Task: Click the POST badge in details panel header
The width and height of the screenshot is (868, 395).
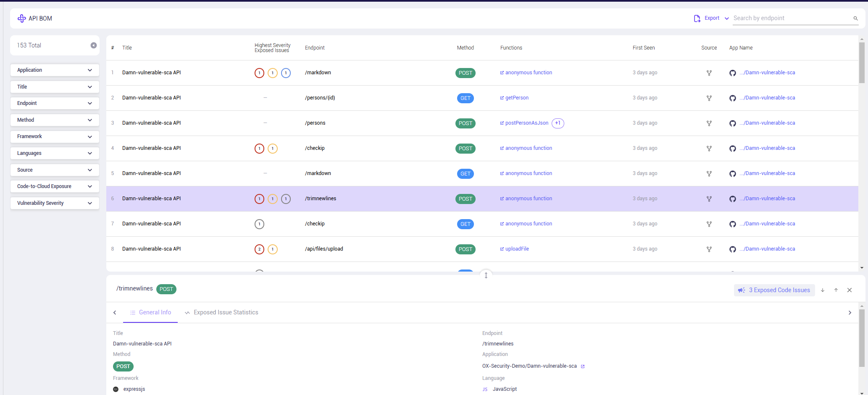Action: (x=166, y=289)
